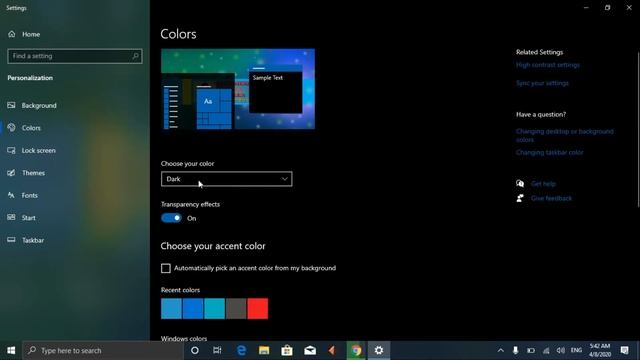Screen dimensions: 640x360
Task: Open the volume tray icon
Action: click(x=561, y=351)
